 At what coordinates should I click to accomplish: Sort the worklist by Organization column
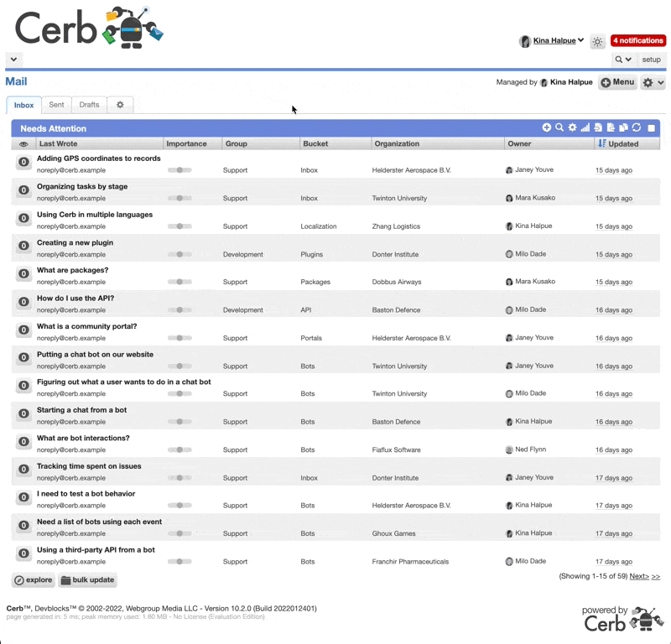tap(397, 143)
